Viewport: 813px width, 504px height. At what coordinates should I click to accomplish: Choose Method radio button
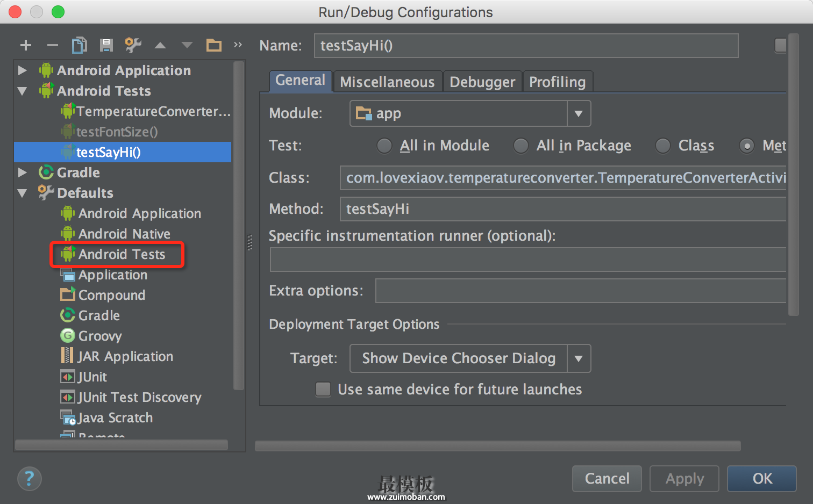746,146
